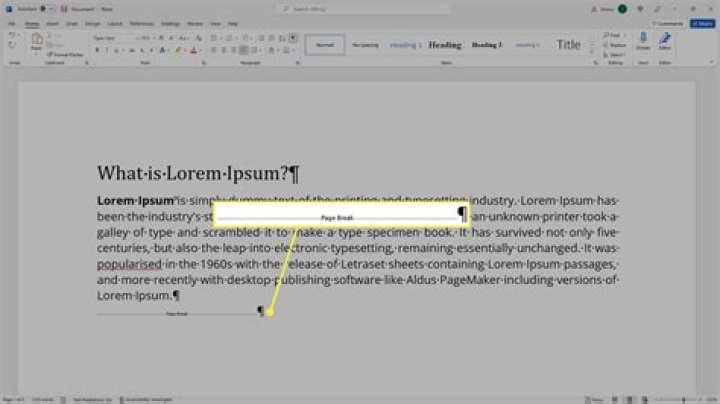
Task: Switch to the Layout ribbon tab
Action: point(115,23)
